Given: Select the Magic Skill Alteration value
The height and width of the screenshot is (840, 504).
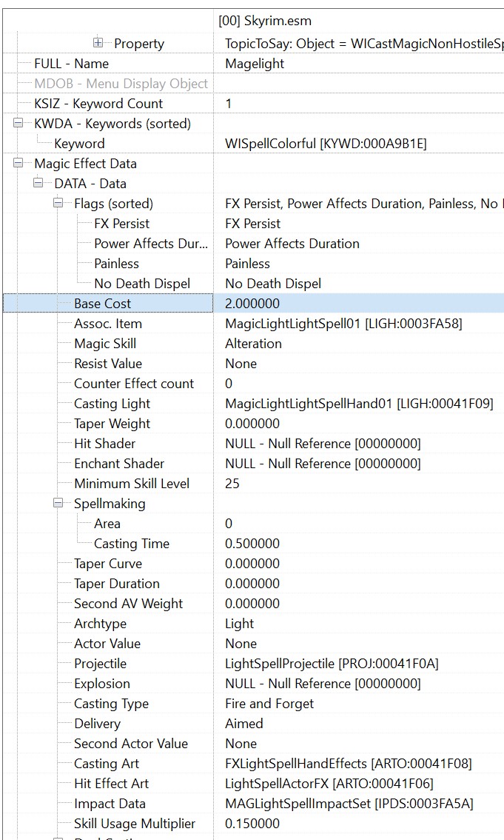Looking at the screenshot, I should 253,344.
